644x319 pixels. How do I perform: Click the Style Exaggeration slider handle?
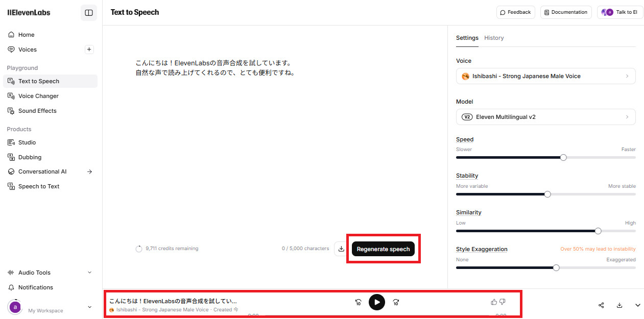(556, 267)
